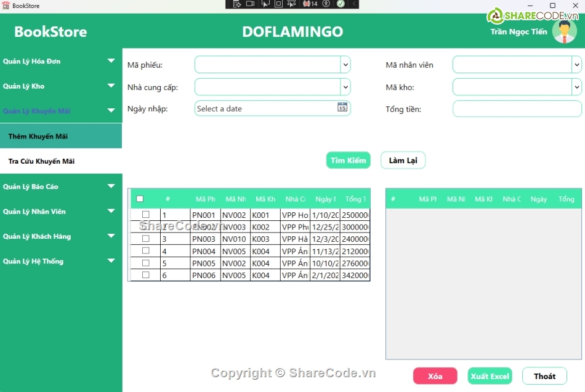Click the accessibility person icon in the debug toolbar
Screen dimensions: 585x392
click(326, 4)
